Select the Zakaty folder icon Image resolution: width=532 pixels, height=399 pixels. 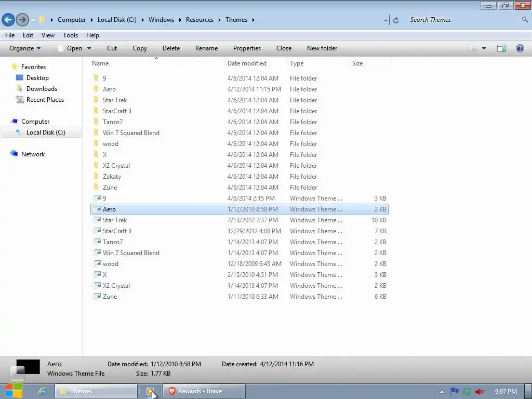pyautogui.click(x=96, y=177)
